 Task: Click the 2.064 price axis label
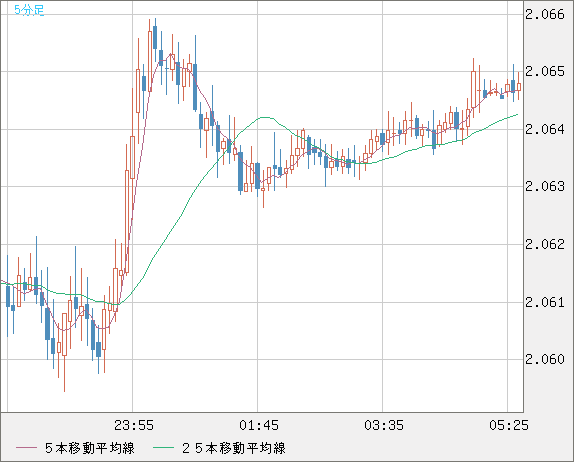tap(545, 129)
